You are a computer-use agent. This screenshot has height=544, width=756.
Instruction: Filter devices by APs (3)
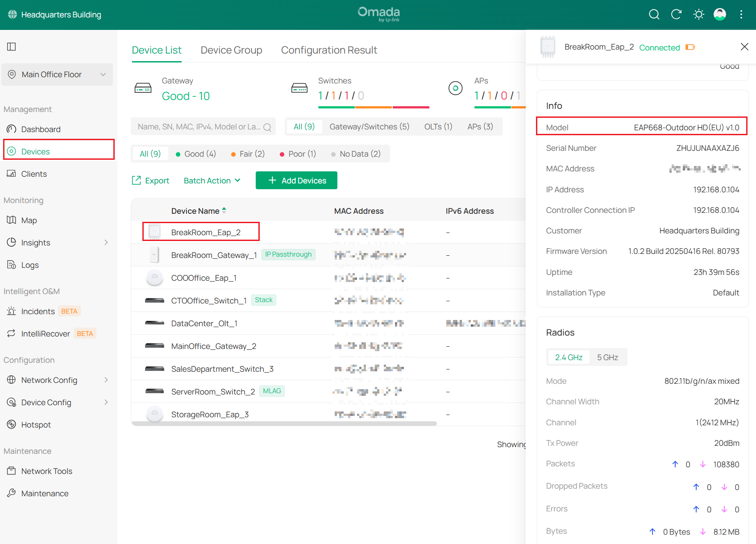point(480,127)
